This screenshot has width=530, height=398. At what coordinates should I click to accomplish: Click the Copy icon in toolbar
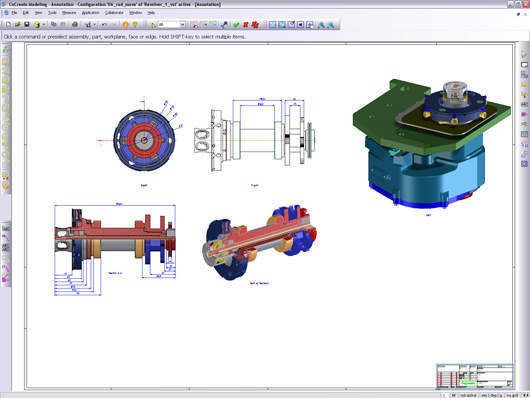click(53, 25)
